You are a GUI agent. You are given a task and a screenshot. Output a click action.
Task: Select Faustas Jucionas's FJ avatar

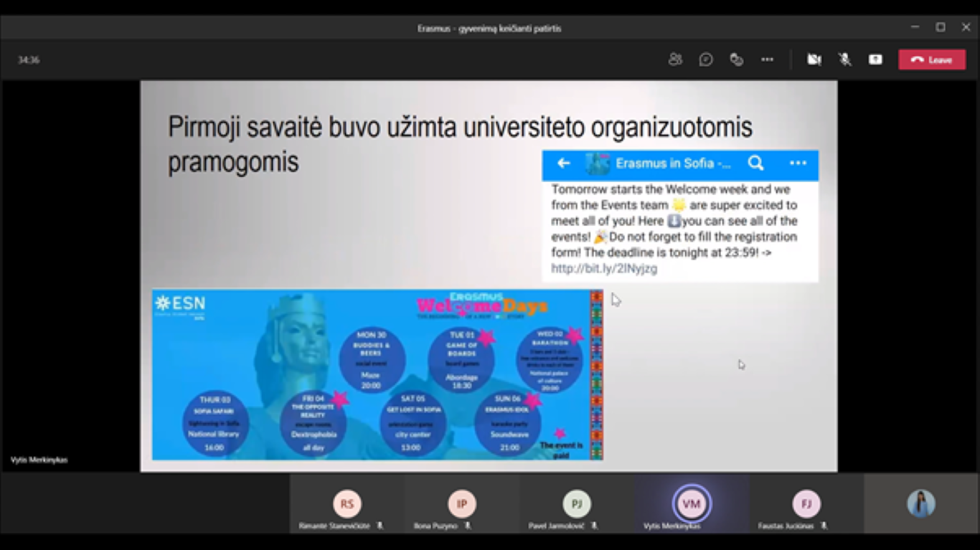pyautogui.click(x=806, y=504)
